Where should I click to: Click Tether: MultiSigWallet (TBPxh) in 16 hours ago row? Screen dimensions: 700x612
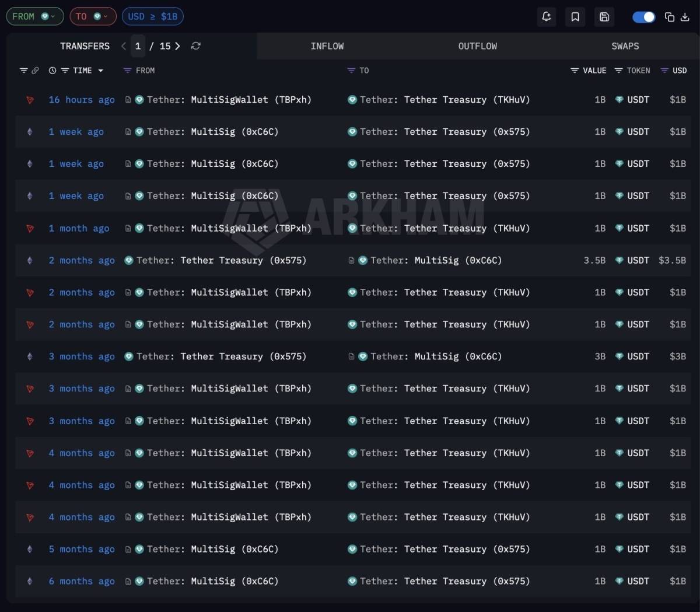pos(229,100)
